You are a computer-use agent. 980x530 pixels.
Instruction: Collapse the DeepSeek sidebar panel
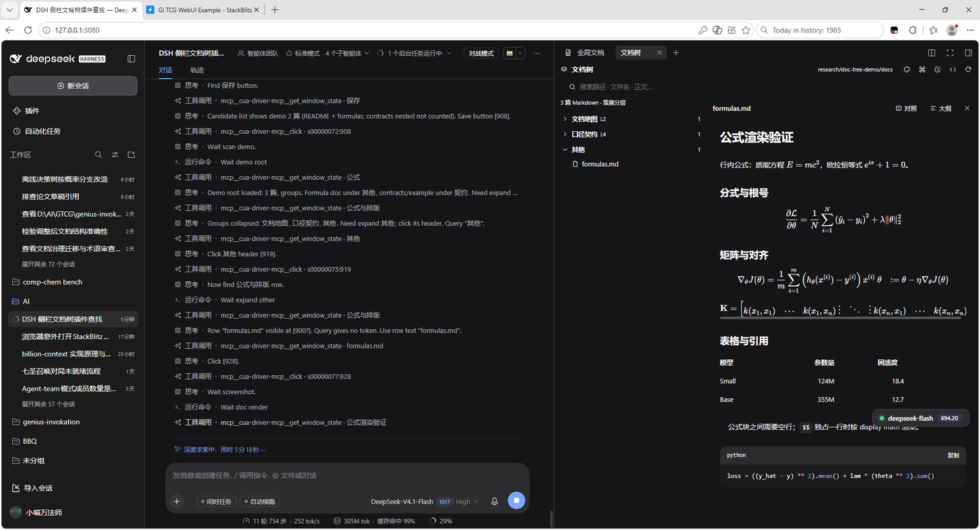point(131,59)
